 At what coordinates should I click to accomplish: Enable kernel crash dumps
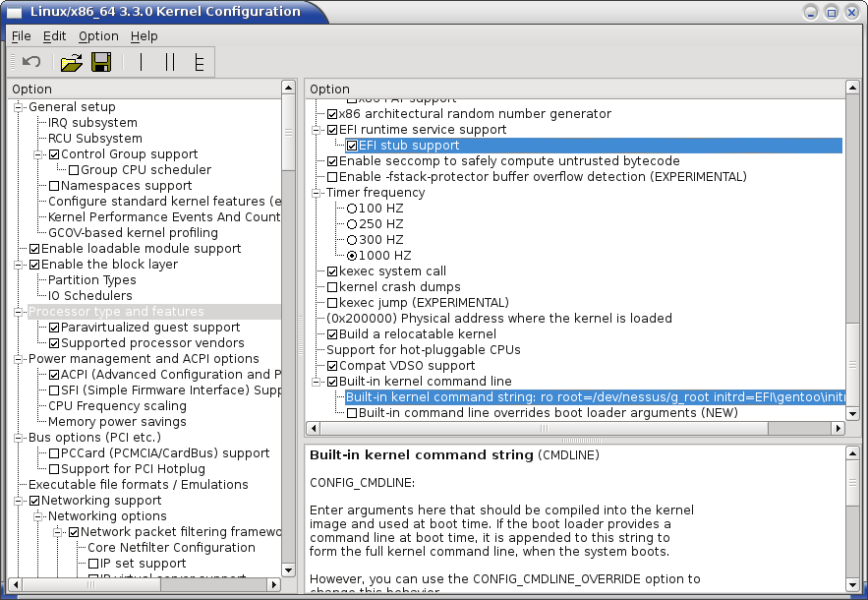pos(331,286)
